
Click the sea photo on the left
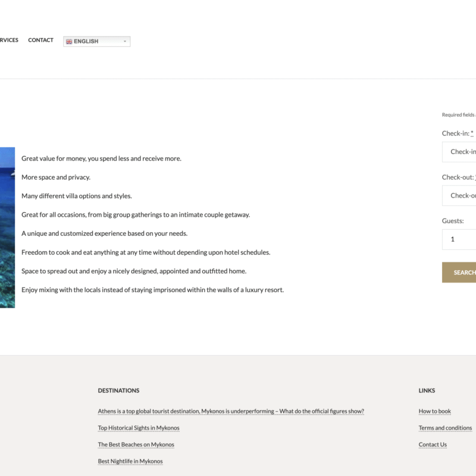pyautogui.click(x=7, y=227)
